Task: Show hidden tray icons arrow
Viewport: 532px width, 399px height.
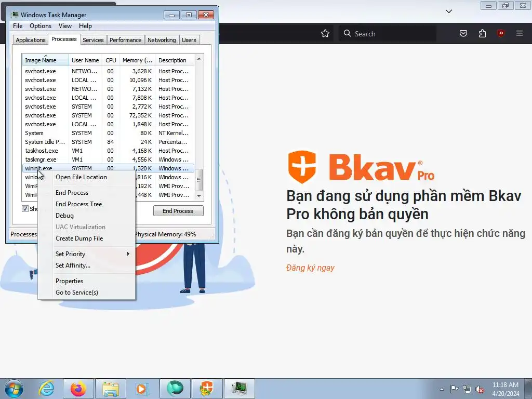Action: coord(442,389)
